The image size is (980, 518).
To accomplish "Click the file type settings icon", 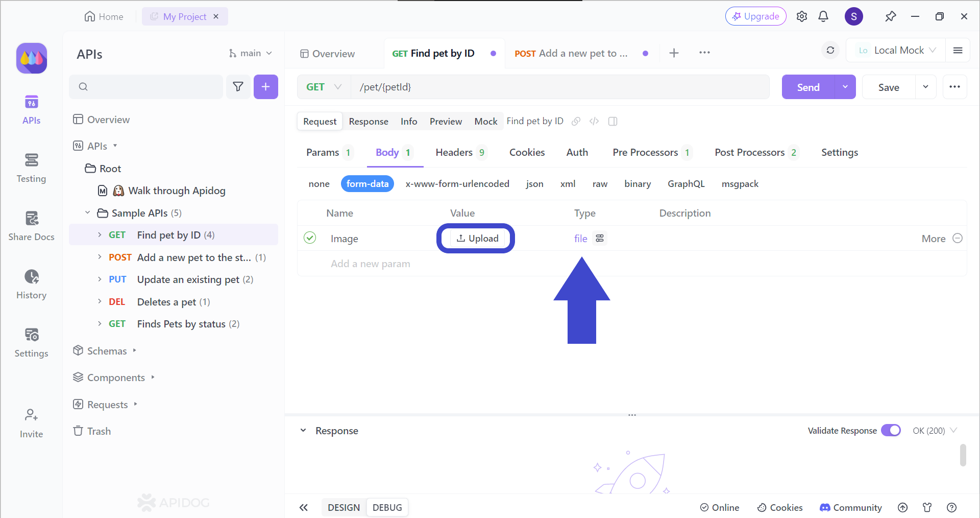I will coord(600,238).
